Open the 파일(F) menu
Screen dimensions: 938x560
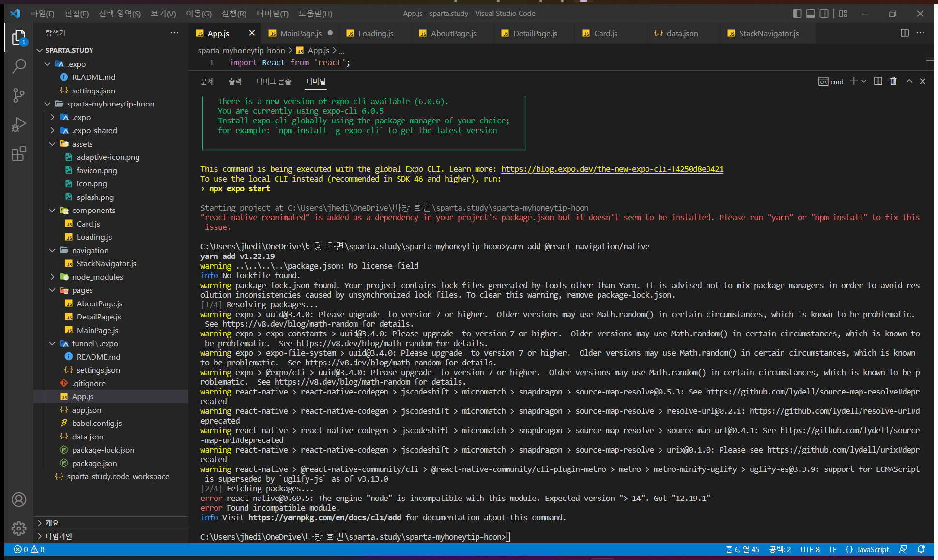(43, 14)
